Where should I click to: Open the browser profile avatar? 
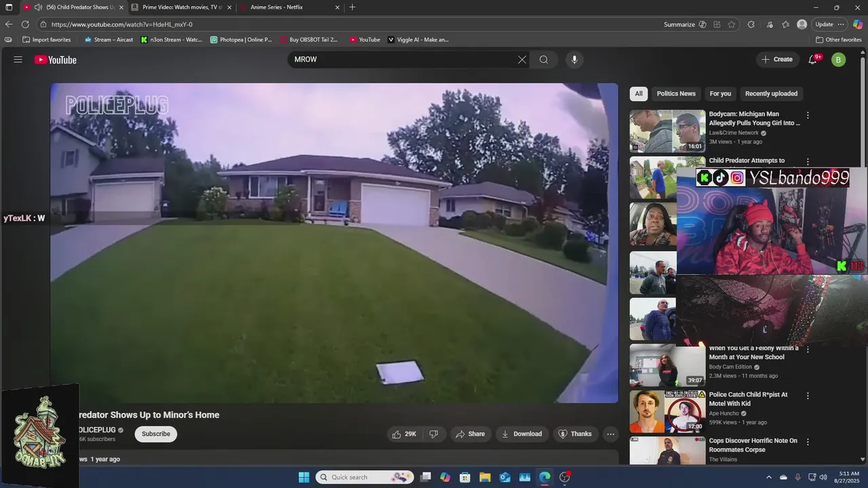(x=802, y=24)
